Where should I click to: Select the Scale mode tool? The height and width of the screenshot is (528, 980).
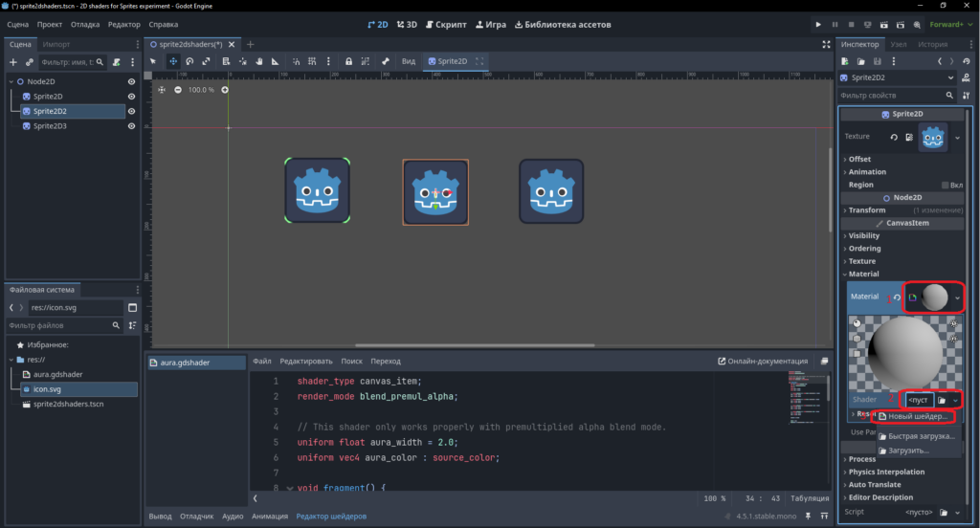click(x=206, y=61)
